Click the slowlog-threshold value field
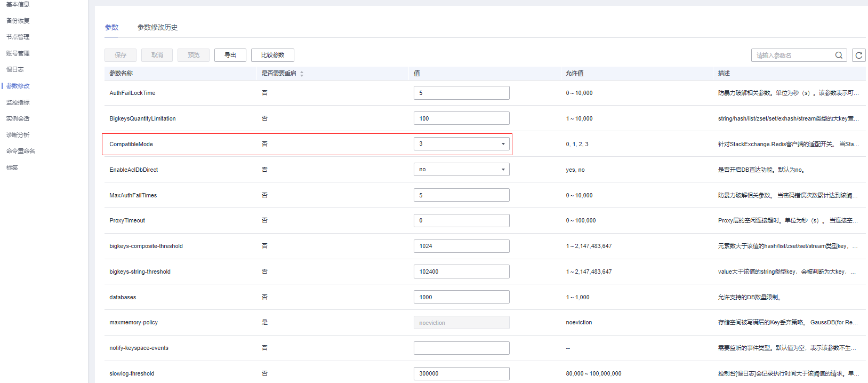 pyautogui.click(x=461, y=373)
